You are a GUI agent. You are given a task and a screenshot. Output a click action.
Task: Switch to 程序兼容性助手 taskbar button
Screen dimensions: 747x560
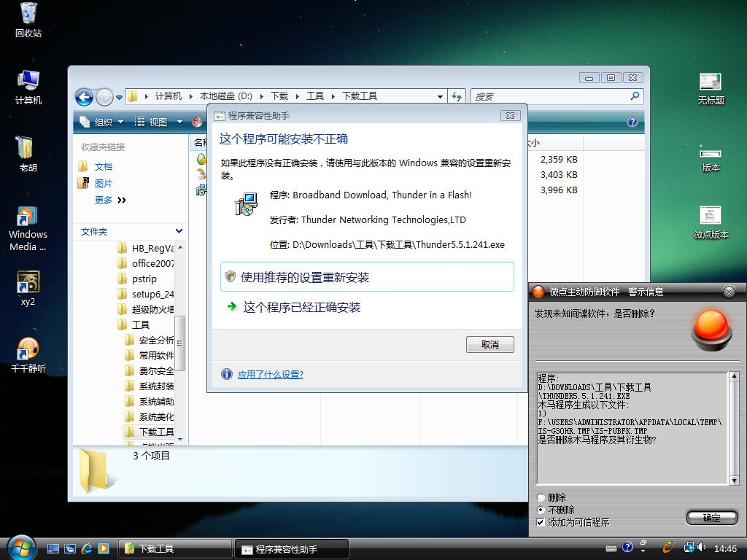[x=291, y=549]
